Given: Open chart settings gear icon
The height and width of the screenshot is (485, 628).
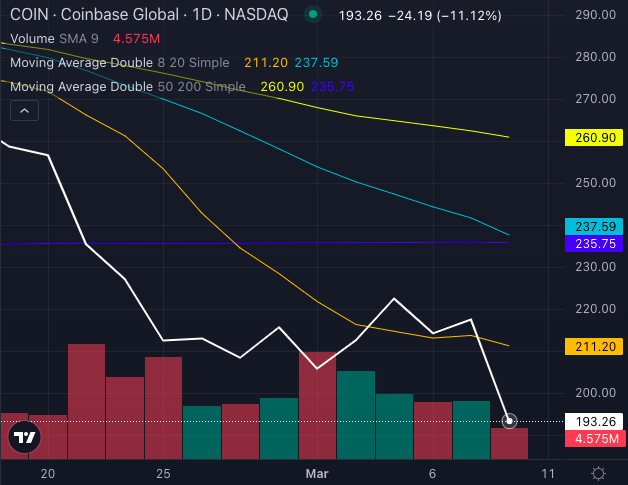Looking at the screenshot, I should tap(598, 473).
